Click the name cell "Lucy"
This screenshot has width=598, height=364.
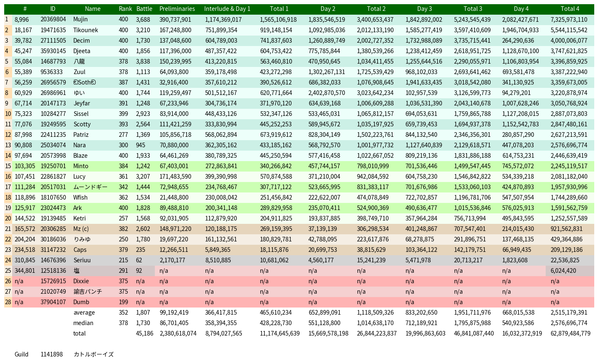pos(80,177)
